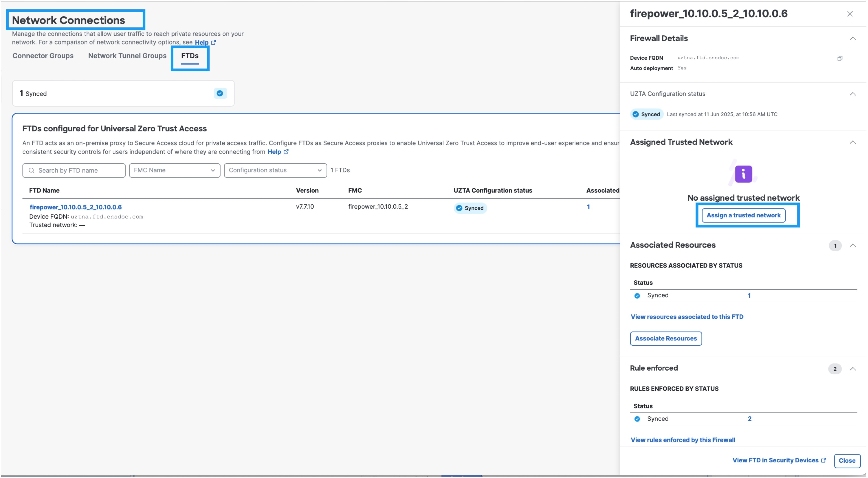Screen dimensions: 868x478
Task: Click the Associated Resources count badge 1
Action: (x=835, y=246)
